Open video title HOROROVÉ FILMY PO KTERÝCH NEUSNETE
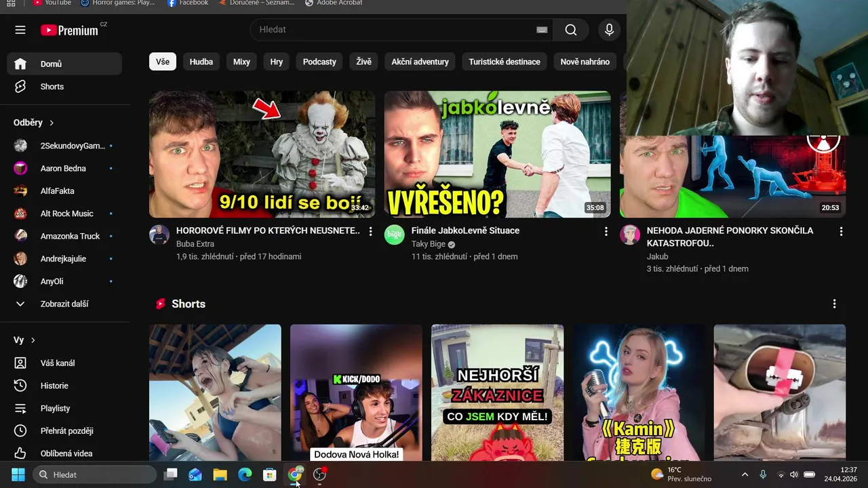 coord(268,230)
